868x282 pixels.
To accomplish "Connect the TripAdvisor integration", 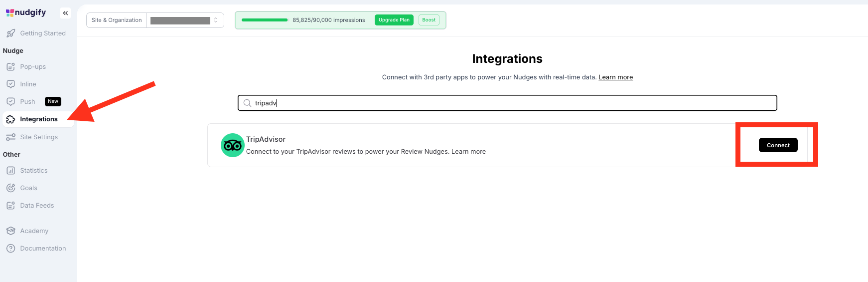I will pyautogui.click(x=778, y=145).
